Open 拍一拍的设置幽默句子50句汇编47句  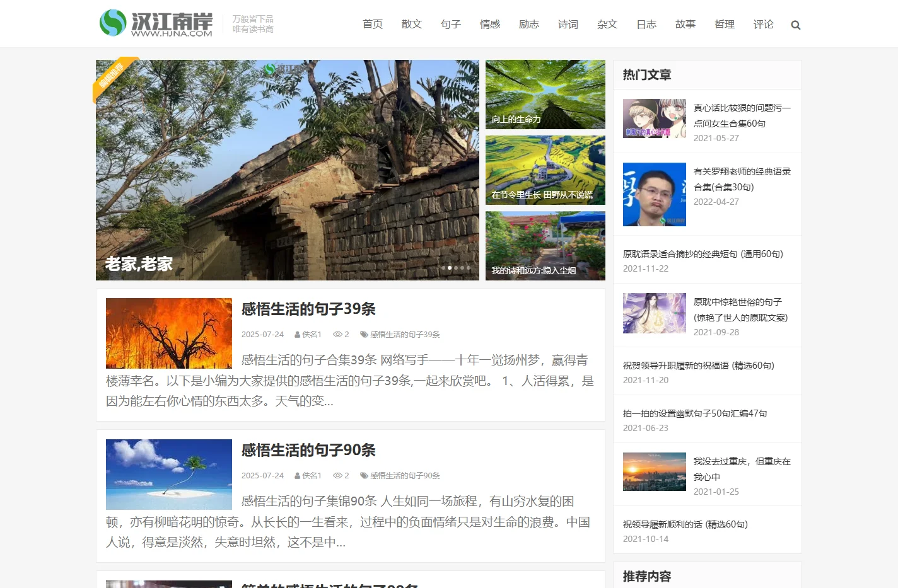(695, 413)
